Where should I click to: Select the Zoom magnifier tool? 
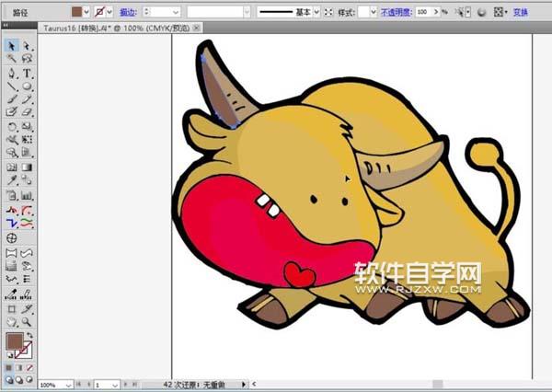[27, 322]
